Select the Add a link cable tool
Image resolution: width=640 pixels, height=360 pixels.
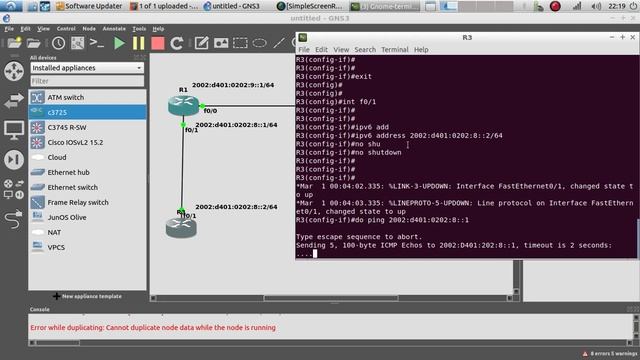(14, 219)
